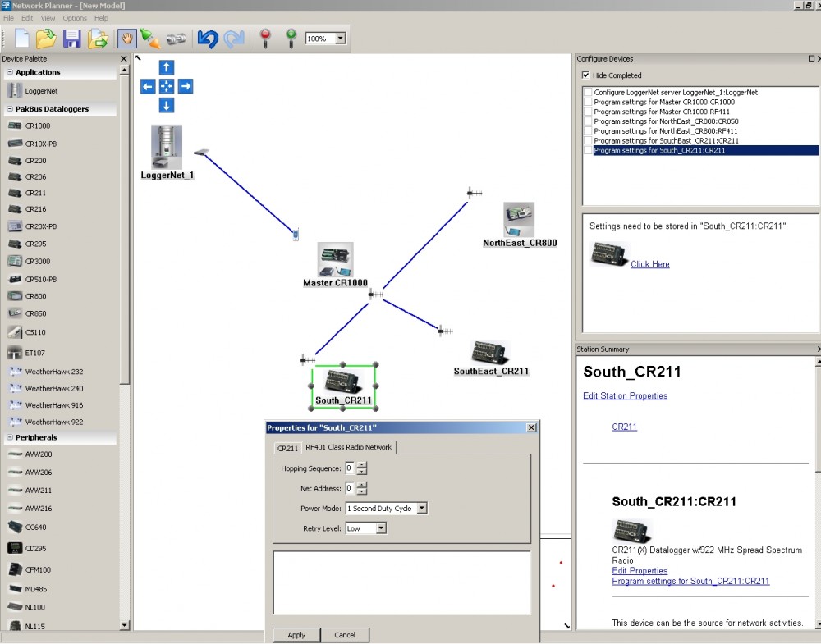Pick the CR1000 datalogger from the palette
The height and width of the screenshot is (644, 821).
38,126
